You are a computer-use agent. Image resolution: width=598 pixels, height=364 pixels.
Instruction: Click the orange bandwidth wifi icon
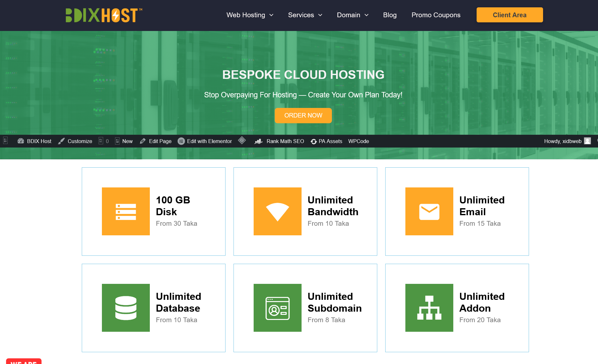[278, 211]
